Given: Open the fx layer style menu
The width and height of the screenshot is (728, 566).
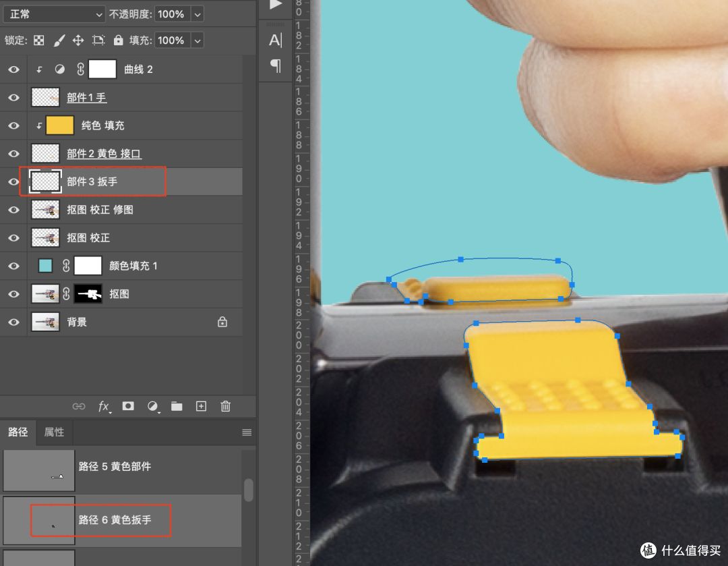Looking at the screenshot, I should click(x=104, y=407).
